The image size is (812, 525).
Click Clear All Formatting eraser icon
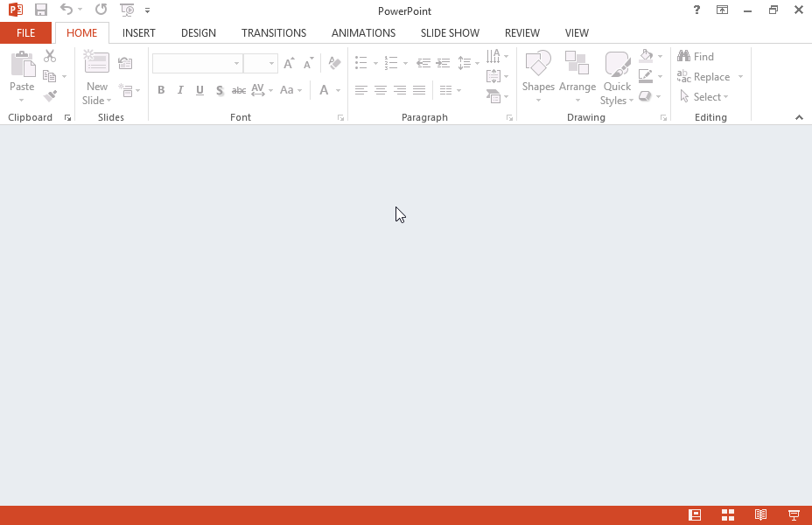tap(334, 63)
